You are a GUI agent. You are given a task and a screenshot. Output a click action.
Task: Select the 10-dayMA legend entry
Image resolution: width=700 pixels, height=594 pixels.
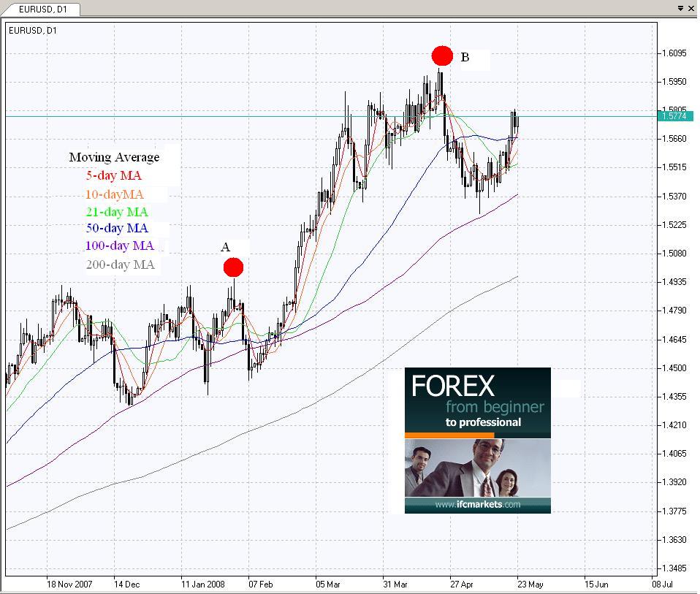click(115, 194)
